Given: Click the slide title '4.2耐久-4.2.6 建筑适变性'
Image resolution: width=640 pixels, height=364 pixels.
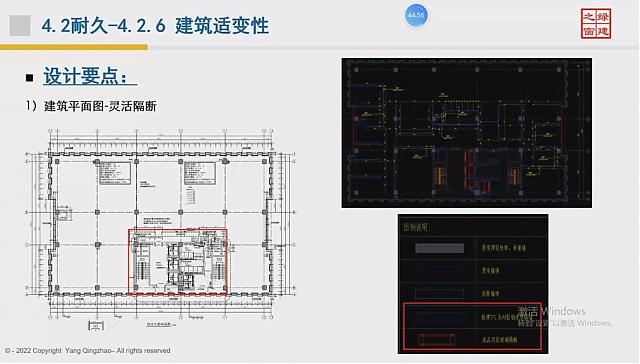Looking at the screenshot, I should pyautogui.click(x=155, y=26).
